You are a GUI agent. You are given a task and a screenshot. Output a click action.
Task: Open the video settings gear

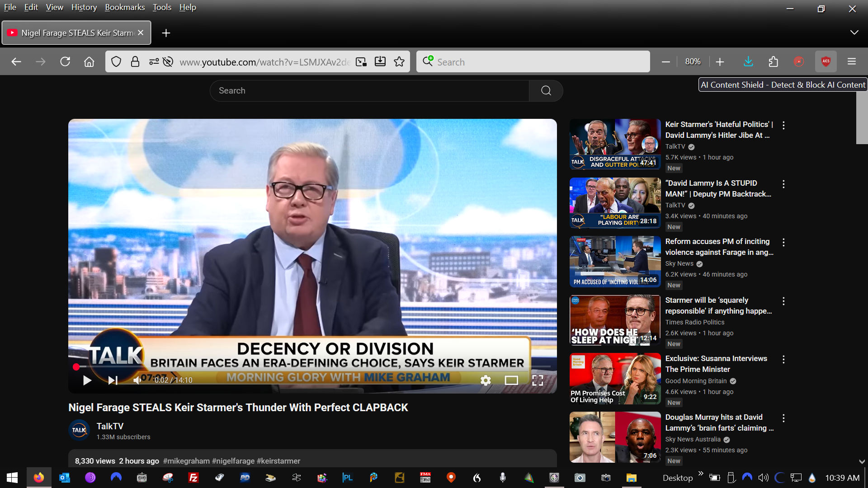click(x=486, y=380)
